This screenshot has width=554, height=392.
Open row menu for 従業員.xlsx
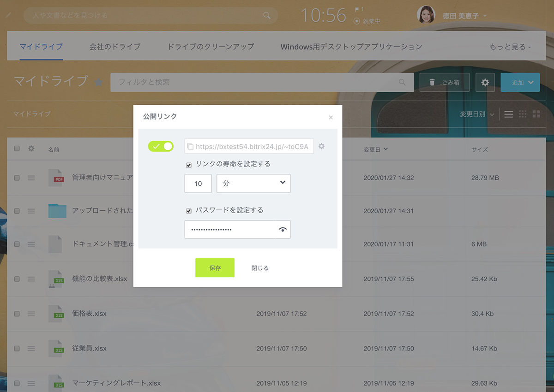coord(31,348)
